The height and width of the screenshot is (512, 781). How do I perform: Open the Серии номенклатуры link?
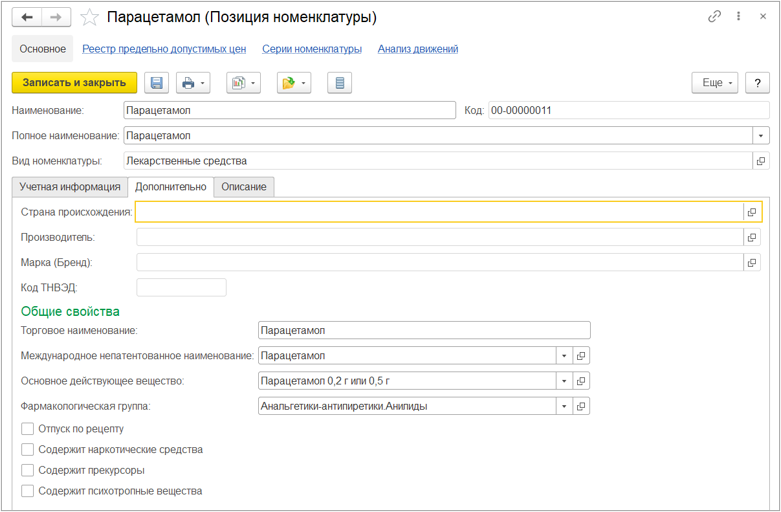pyautogui.click(x=312, y=49)
